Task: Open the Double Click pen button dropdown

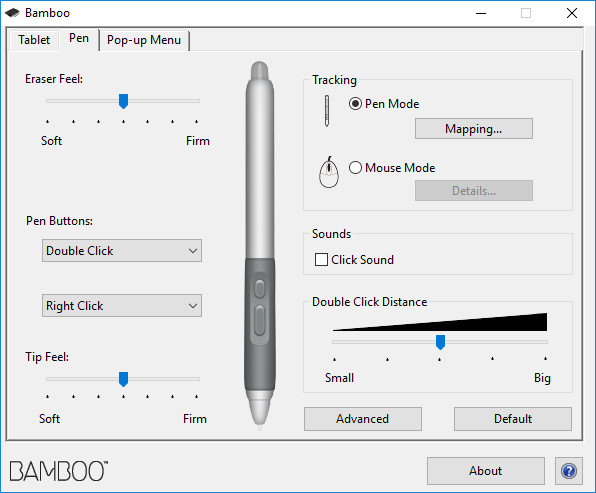Action: click(122, 251)
